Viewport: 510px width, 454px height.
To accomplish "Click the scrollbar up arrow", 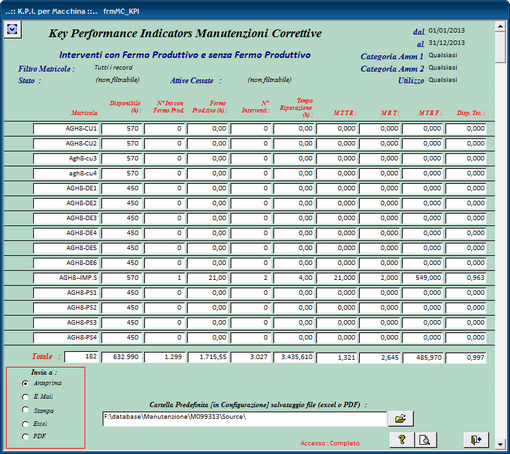I will point(500,26).
